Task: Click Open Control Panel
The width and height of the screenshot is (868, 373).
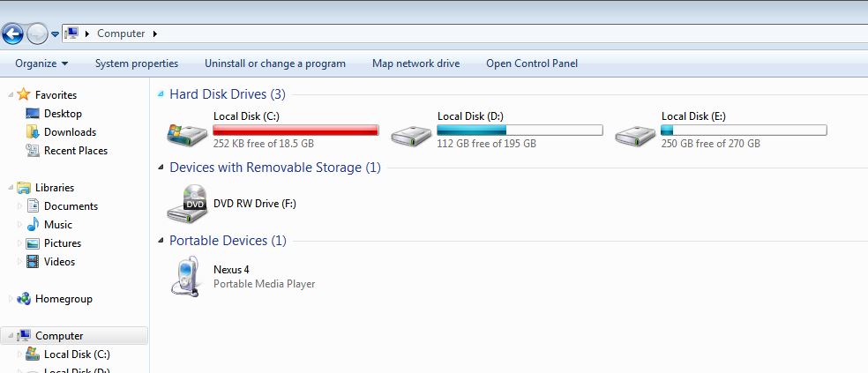Action: [532, 63]
